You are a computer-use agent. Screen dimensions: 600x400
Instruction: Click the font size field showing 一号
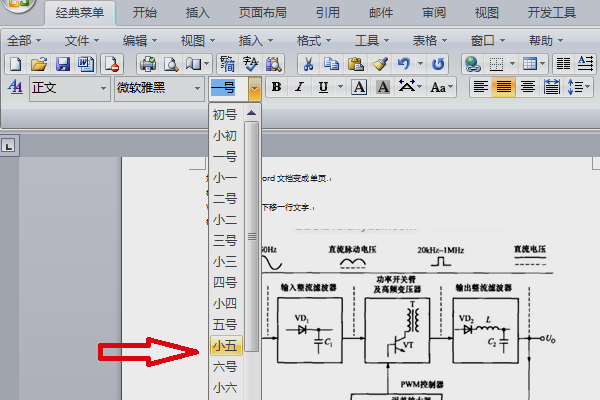(228, 89)
